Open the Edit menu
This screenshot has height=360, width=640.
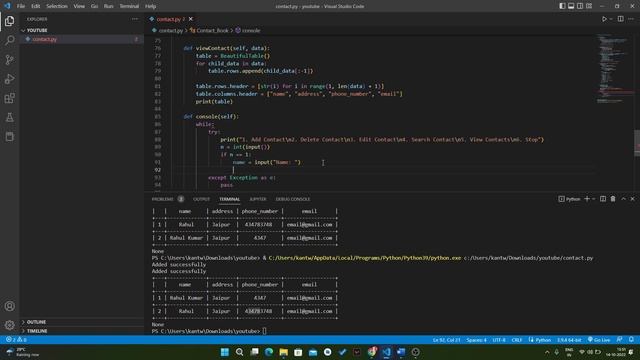[36, 6]
